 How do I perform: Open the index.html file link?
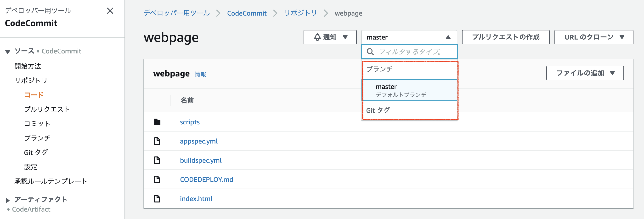coord(196,199)
